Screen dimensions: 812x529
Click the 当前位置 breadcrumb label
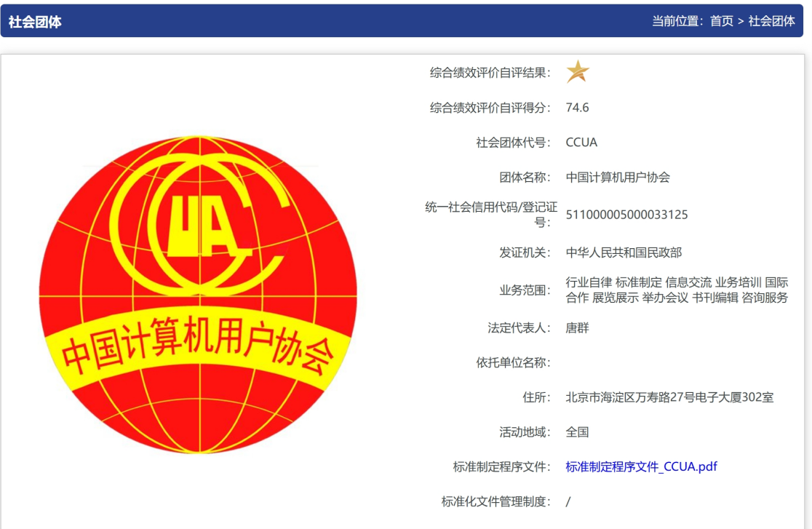[678, 20]
